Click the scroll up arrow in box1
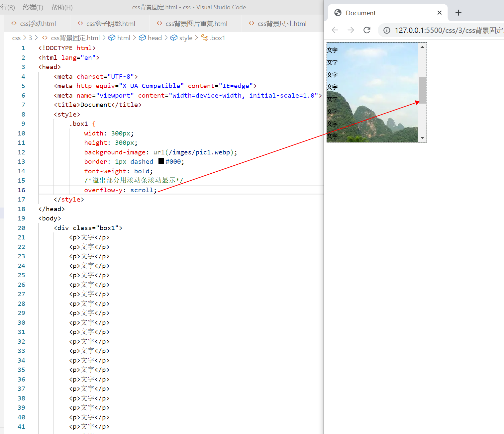The width and height of the screenshot is (504, 434). point(422,47)
